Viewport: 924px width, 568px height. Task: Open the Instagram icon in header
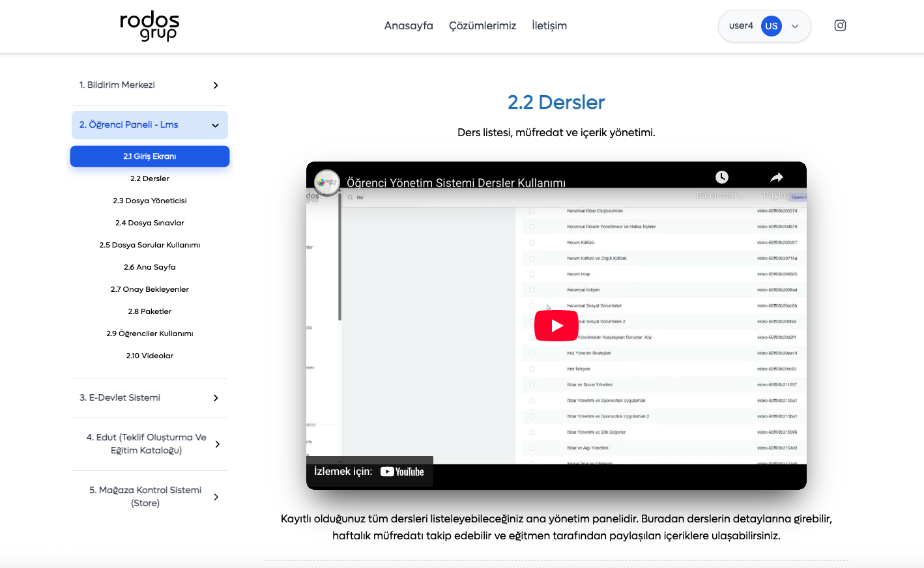840,25
